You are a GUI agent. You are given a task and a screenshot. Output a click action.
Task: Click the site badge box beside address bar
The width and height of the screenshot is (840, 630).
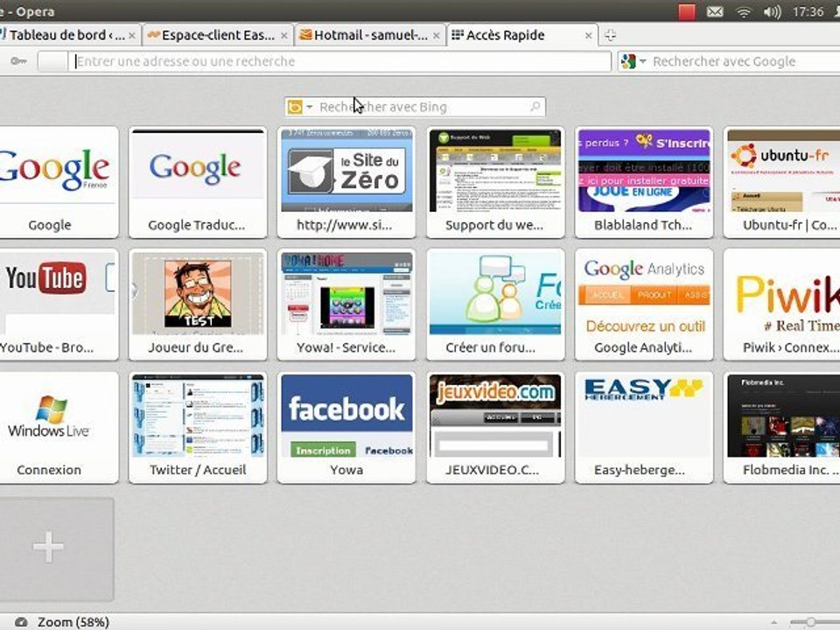52,61
